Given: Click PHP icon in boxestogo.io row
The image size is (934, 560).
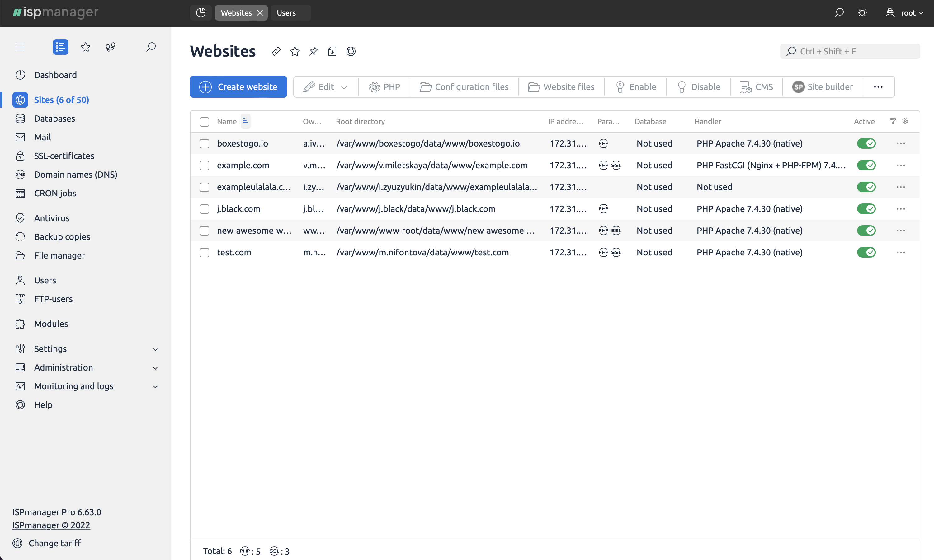Looking at the screenshot, I should pyautogui.click(x=604, y=143).
